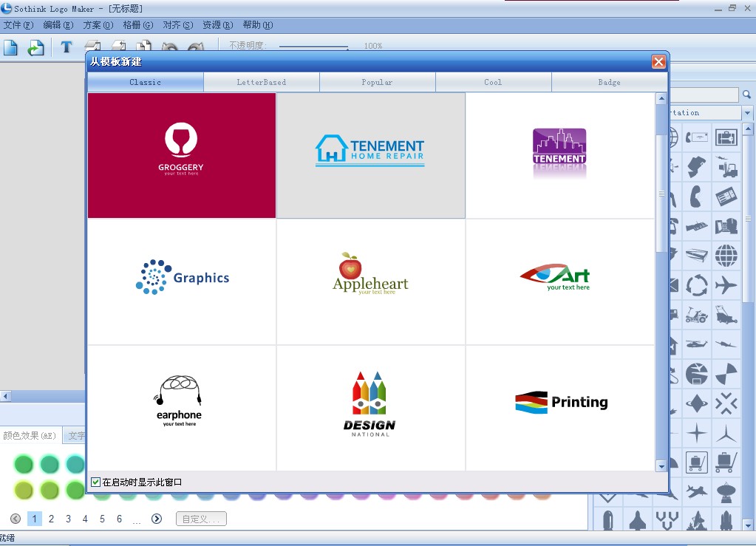Viewport: 756px width, 546px height.
Task: Pick the helicopter shape icon
Action: point(696,344)
